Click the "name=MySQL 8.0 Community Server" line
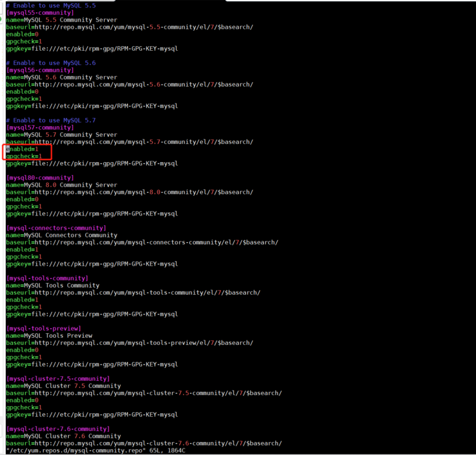Viewport: 476px width, 455px height. click(62, 185)
